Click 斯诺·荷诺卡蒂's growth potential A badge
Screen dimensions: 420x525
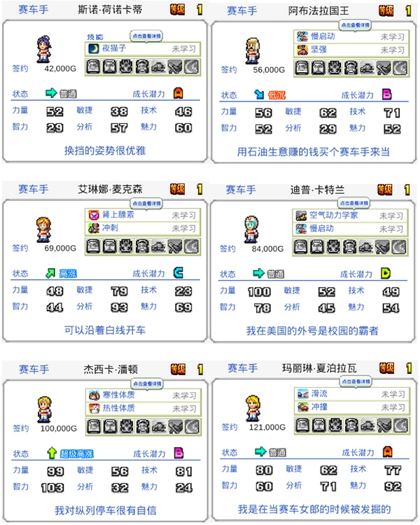tap(178, 93)
